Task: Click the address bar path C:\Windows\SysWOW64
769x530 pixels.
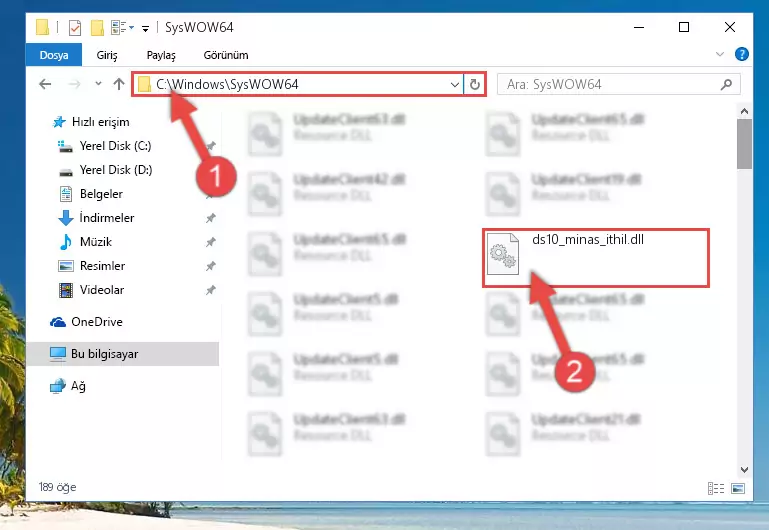Action: point(227,84)
